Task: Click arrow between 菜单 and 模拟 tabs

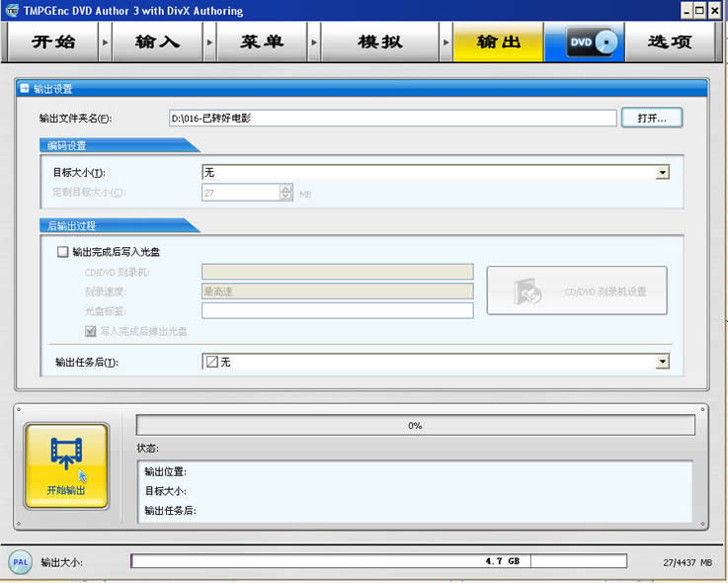Action: click(x=314, y=42)
